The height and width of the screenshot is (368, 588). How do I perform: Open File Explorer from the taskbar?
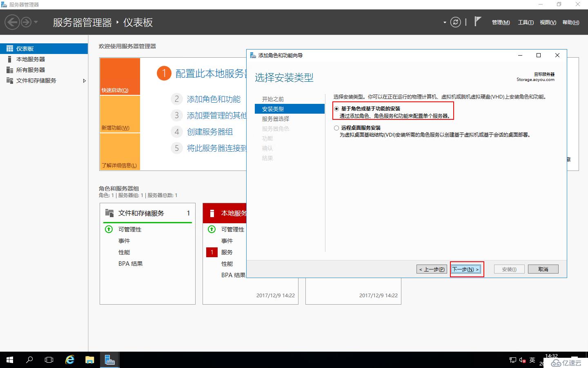tap(89, 360)
